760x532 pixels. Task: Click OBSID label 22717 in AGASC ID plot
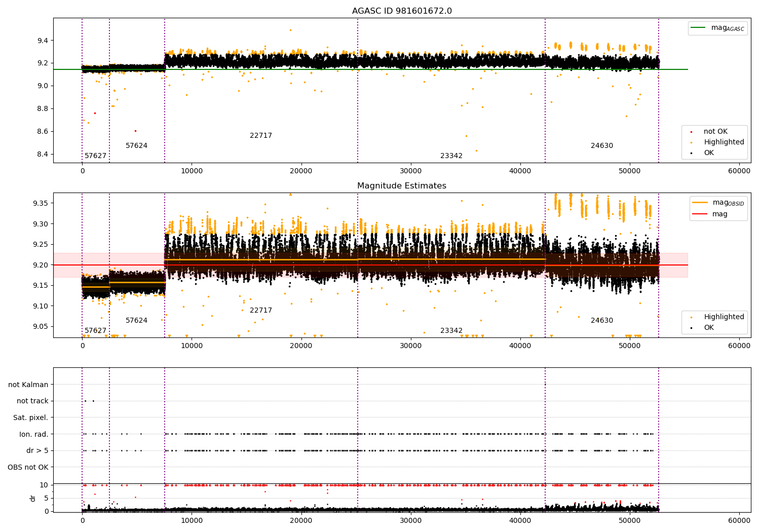pos(261,136)
